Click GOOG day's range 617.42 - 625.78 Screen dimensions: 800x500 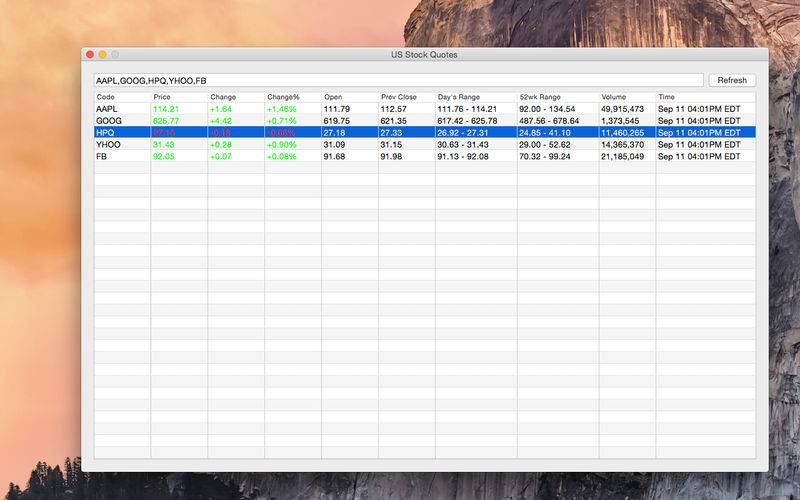point(467,121)
